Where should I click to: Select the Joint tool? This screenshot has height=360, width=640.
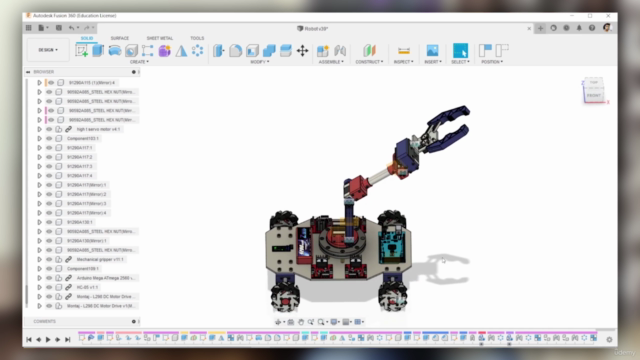340,51
